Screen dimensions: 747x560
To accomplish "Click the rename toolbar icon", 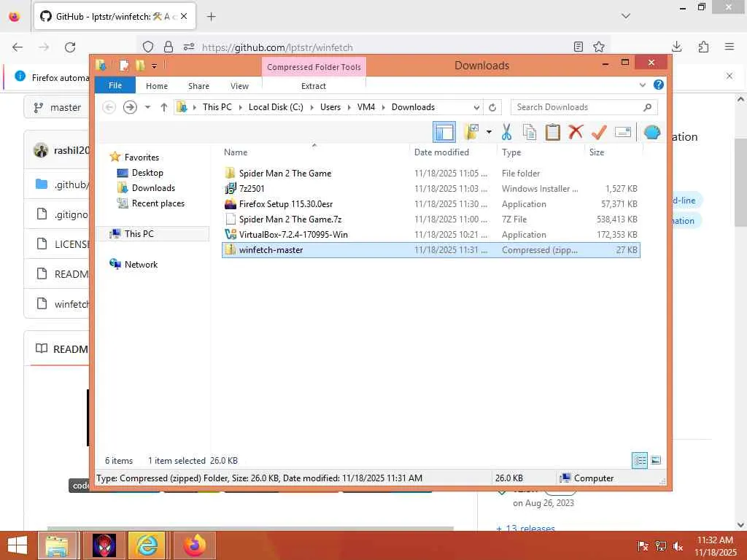I will (x=623, y=132).
